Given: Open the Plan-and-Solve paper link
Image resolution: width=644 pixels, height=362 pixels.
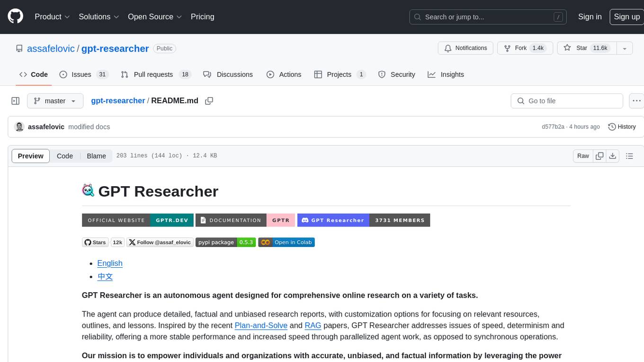Looking at the screenshot, I should (261, 326).
